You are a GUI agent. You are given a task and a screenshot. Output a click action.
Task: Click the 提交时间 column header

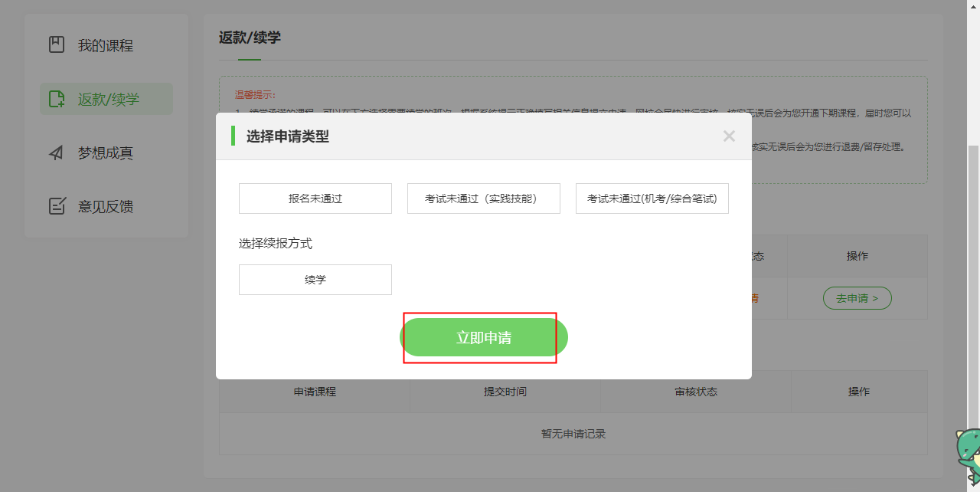[x=505, y=392]
